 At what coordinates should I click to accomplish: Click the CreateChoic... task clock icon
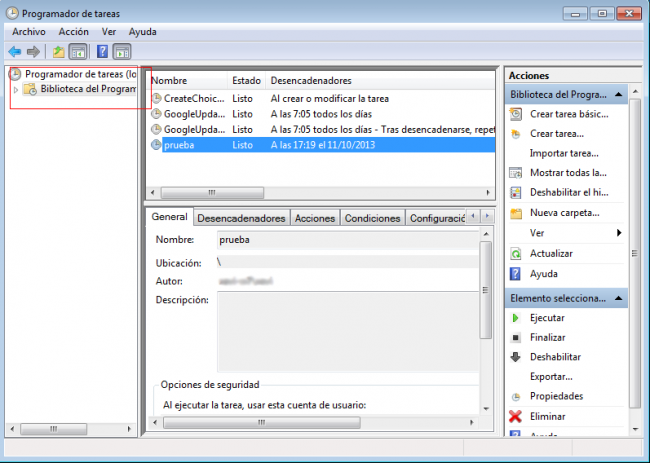pyautogui.click(x=156, y=98)
